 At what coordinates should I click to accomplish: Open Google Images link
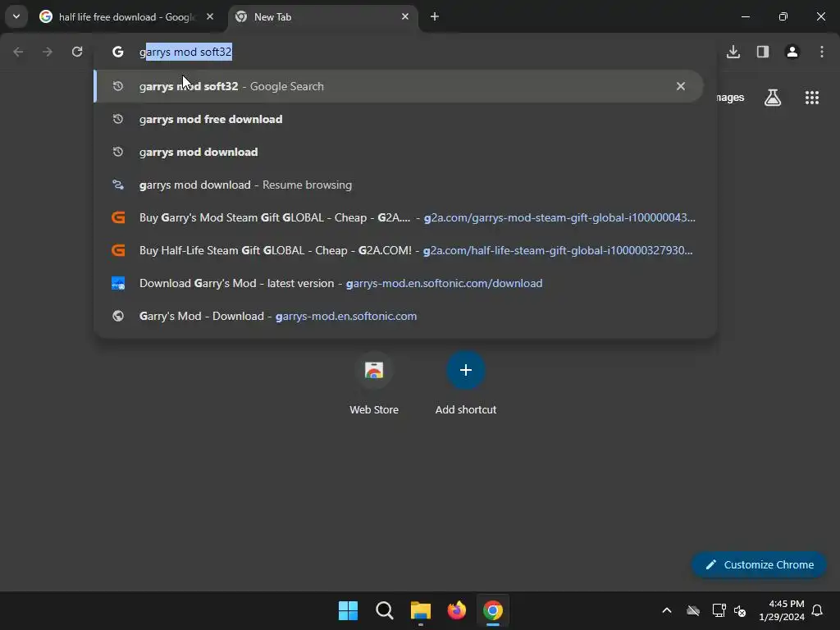(730, 98)
